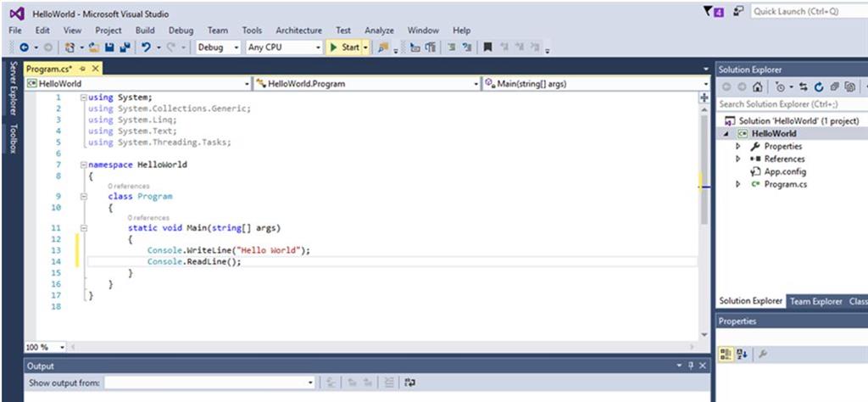Screen dimensions: 868x402
Task: Open the HelloWorld project scope dropdown
Action: click(x=247, y=84)
